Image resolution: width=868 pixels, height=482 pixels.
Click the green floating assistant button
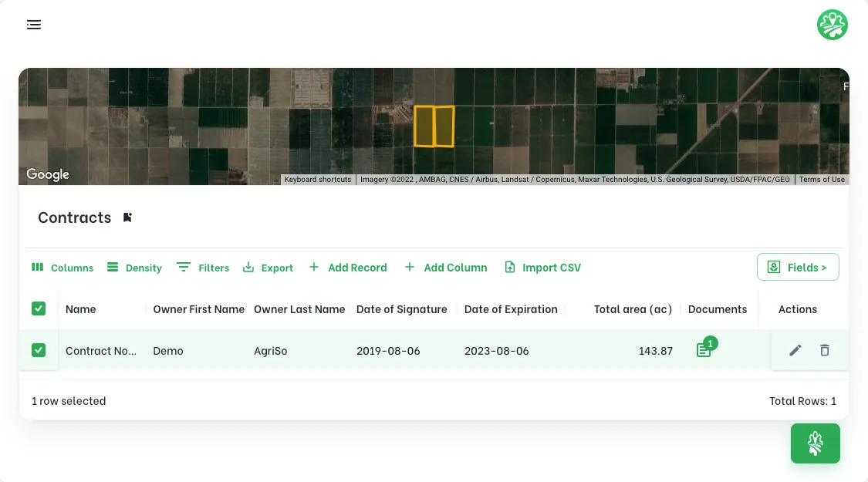[816, 443]
